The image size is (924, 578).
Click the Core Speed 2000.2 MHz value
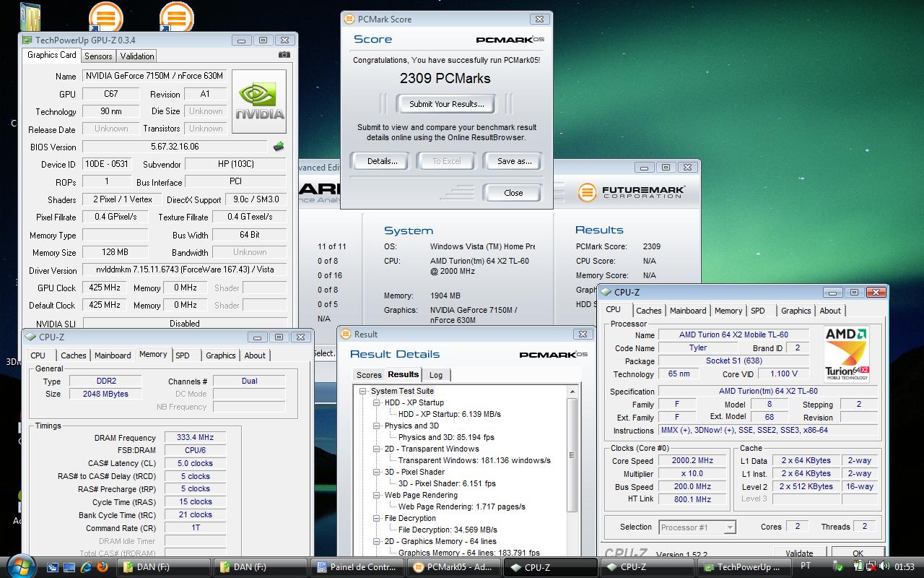pos(692,460)
